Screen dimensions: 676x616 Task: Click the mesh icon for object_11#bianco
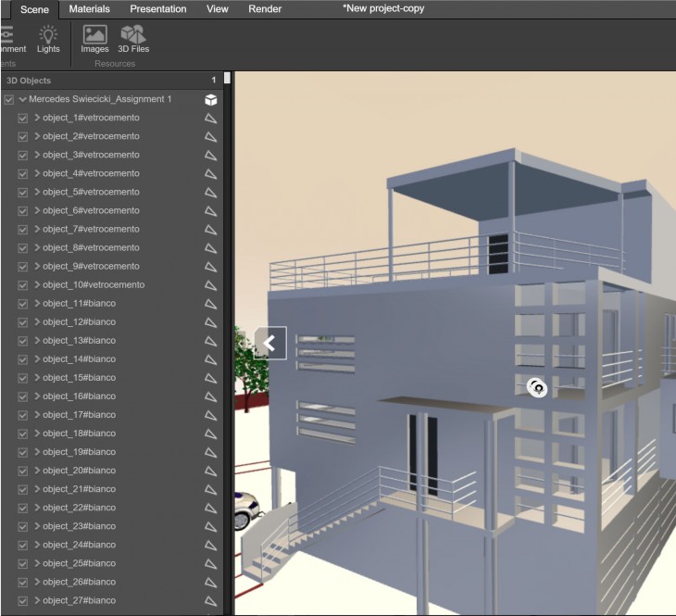[210, 304]
